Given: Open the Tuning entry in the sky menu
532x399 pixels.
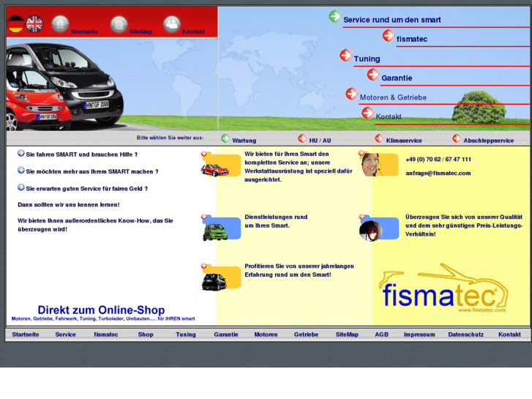Looking at the screenshot, I should 367,59.
